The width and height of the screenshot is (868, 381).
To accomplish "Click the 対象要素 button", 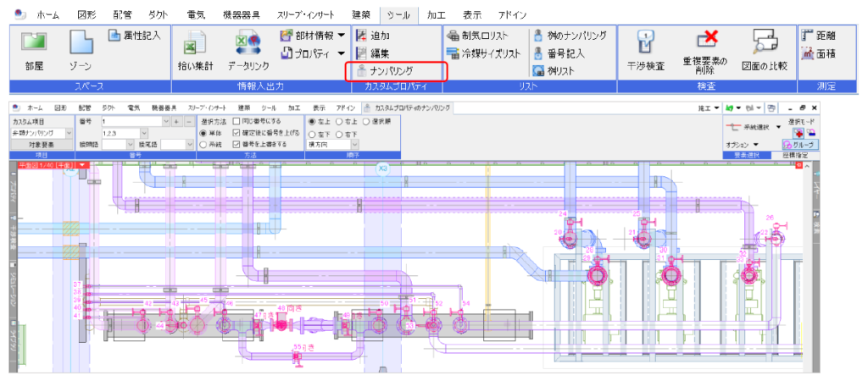I will point(42,144).
